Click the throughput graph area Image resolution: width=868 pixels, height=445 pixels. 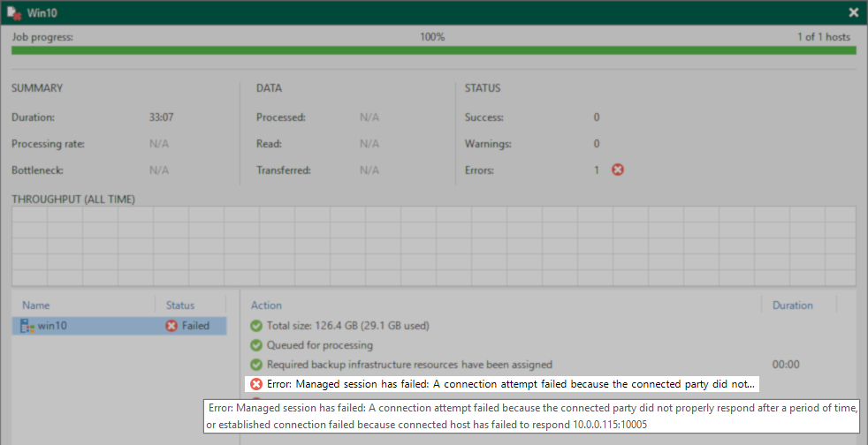(434, 246)
